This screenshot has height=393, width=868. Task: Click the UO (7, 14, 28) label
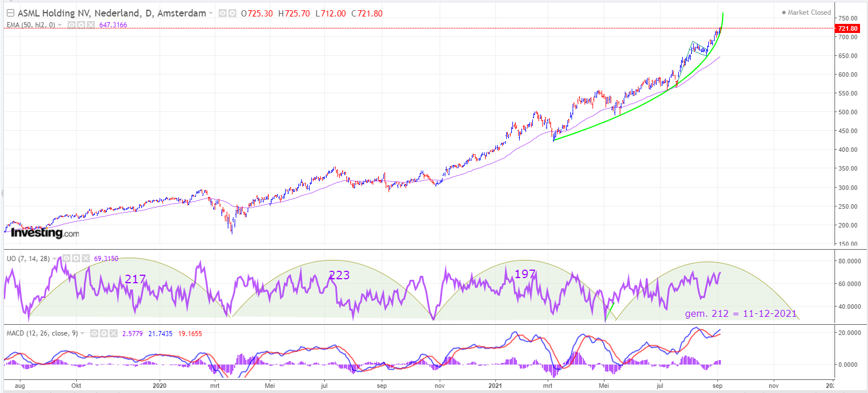click(x=29, y=258)
